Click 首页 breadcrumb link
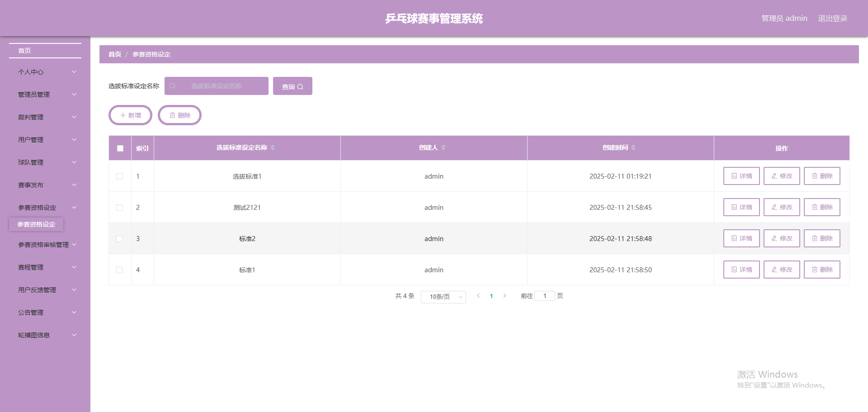The width and height of the screenshot is (868, 412). click(x=115, y=54)
